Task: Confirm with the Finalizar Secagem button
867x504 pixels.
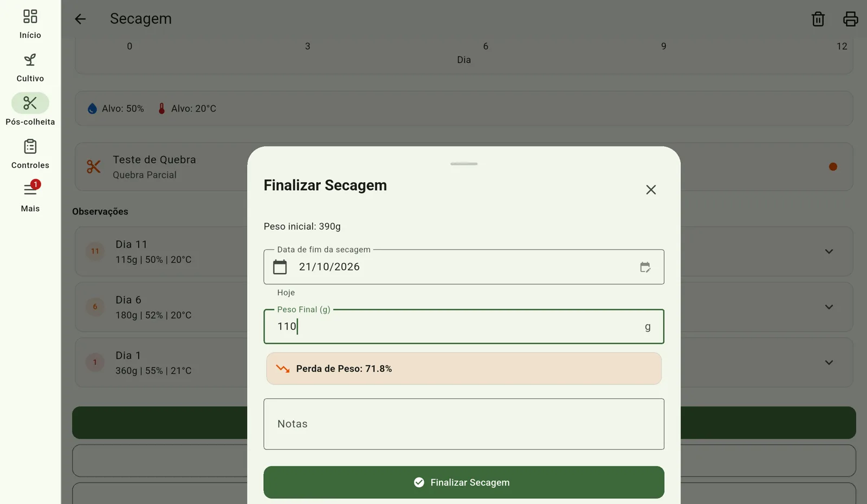Action: [464, 482]
